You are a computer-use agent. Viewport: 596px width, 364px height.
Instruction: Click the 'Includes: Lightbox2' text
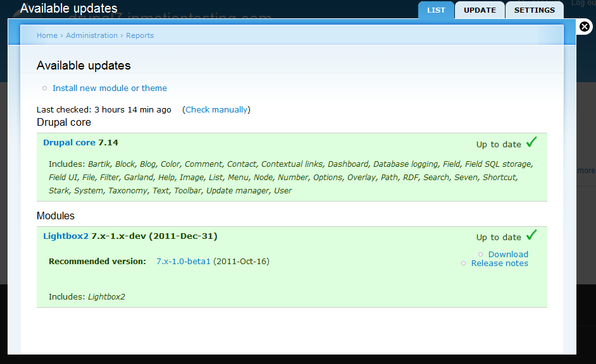pos(87,297)
